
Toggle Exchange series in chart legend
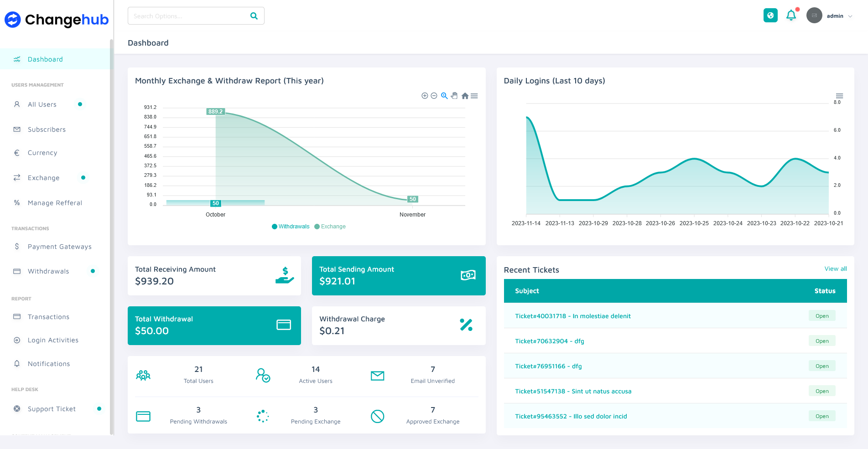[330, 227]
